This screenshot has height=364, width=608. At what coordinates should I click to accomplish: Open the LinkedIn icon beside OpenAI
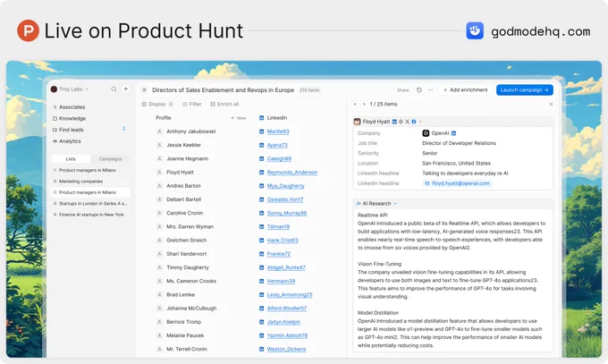453,133
